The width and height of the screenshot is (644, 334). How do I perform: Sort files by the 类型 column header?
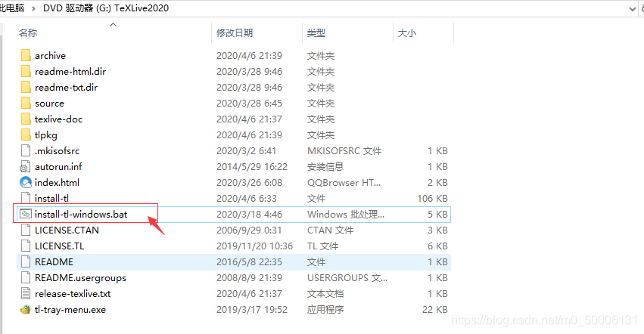[x=316, y=32]
